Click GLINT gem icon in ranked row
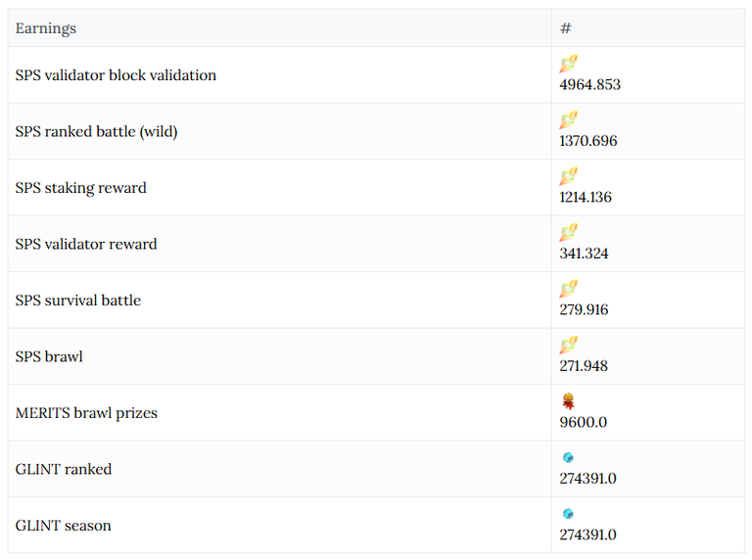This screenshot has height=560, width=752. 568,457
